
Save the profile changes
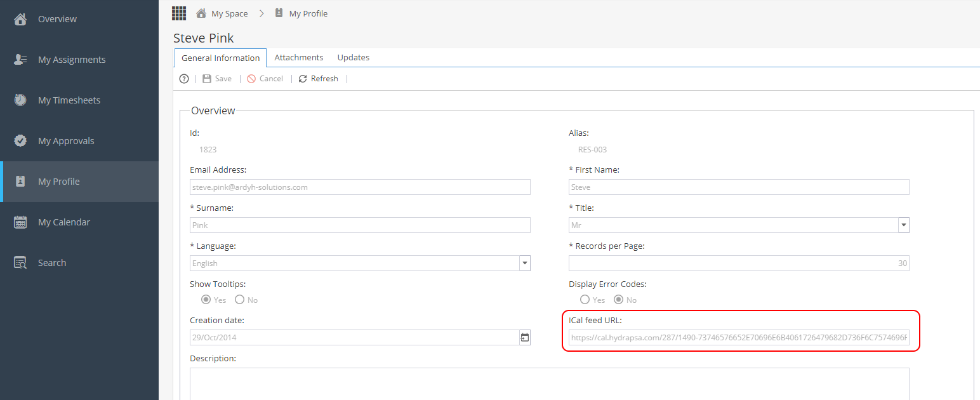[x=217, y=78]
